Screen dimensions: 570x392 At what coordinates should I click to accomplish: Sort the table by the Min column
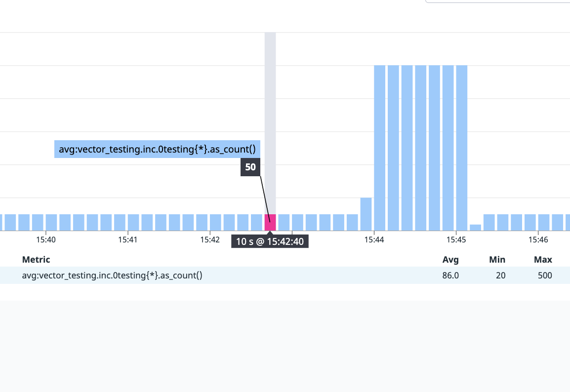point(497,259)
